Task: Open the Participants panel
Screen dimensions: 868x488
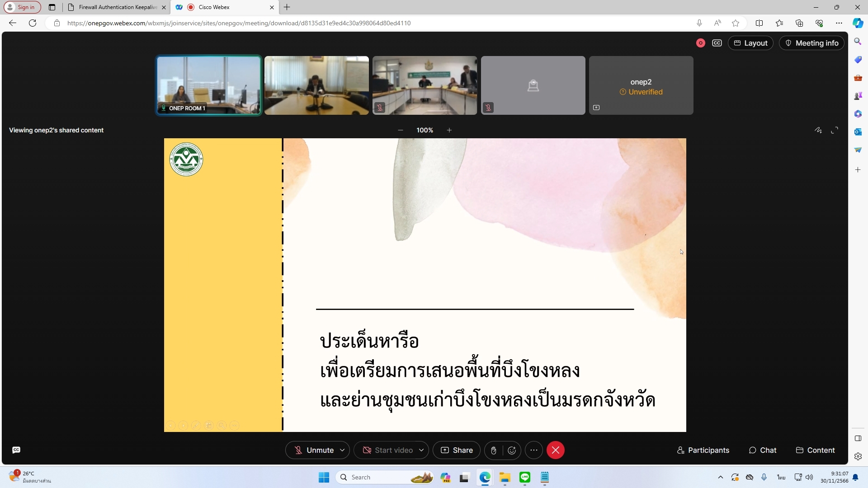Action: [703, 450]
